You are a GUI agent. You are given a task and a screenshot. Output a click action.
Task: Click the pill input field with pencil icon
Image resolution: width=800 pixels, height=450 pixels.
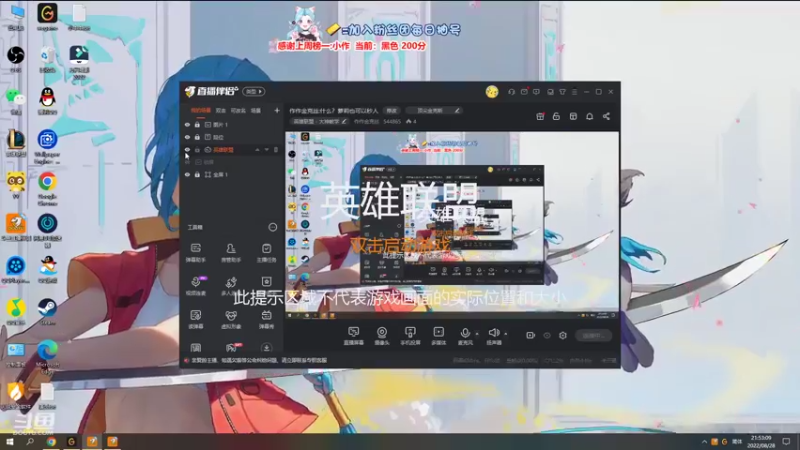point(434,110)
